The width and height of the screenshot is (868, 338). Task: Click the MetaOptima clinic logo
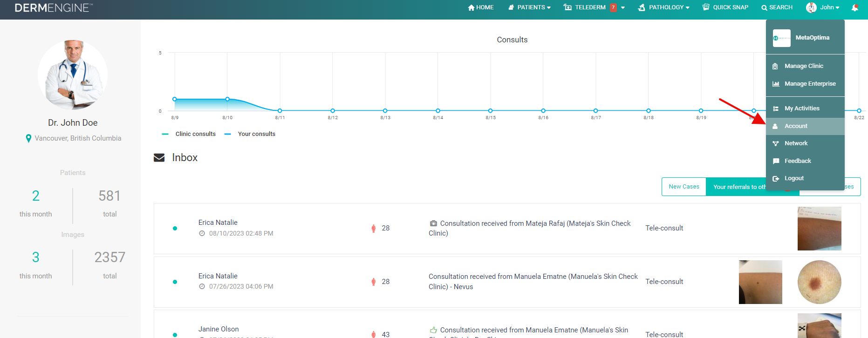(782, 38)
